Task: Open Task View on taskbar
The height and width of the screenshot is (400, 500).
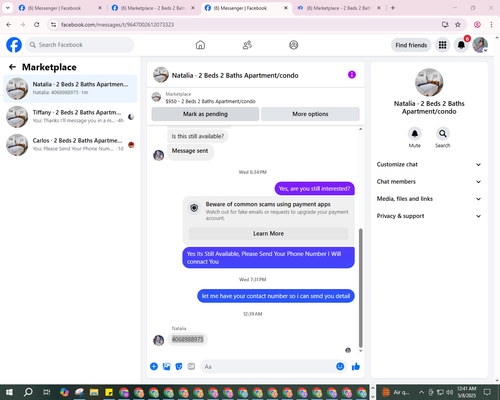Action: (46, 392)
